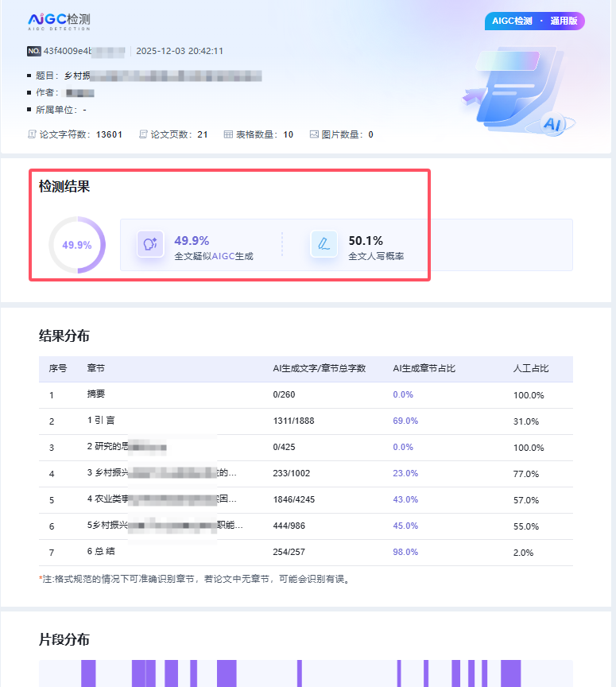Click the 43.0% AI ratio value
Image resolution: width=616 pixels, height=687 pixels.
click(x=405, y=499)
